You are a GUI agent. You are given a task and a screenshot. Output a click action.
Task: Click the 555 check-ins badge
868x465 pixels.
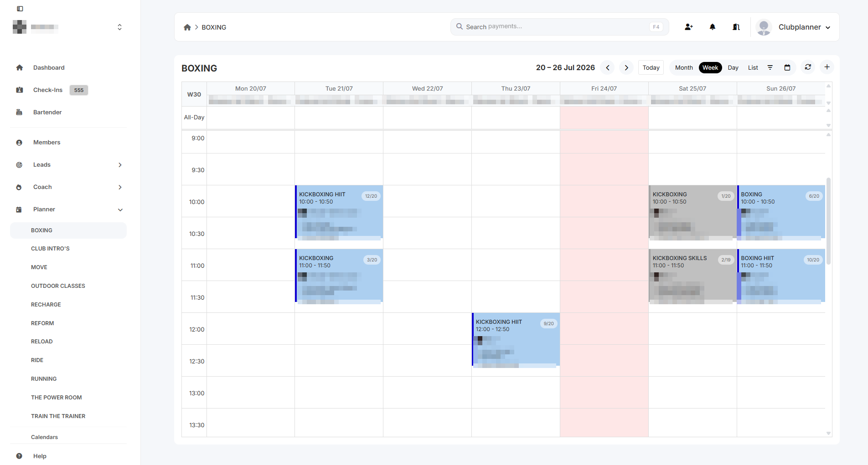79,90
